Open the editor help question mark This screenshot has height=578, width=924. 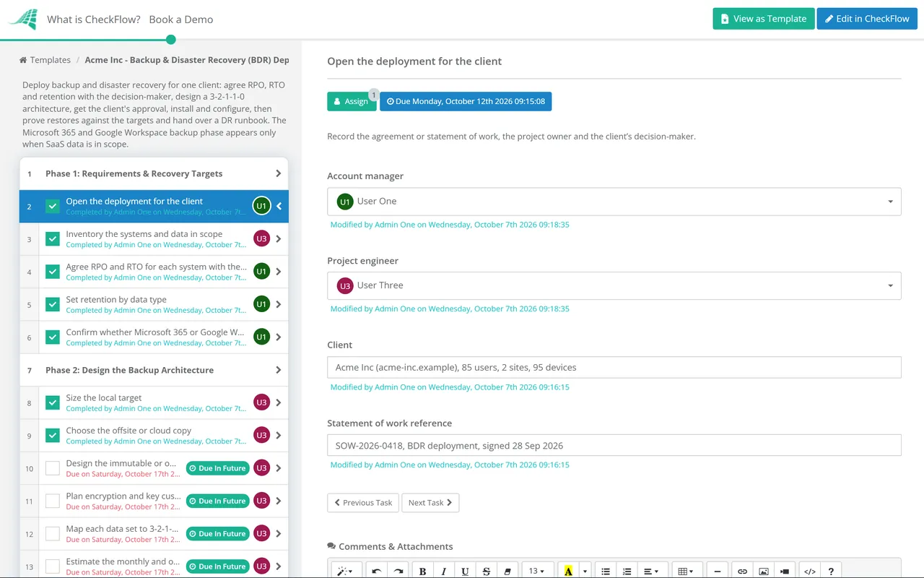(x=831, y=571)
